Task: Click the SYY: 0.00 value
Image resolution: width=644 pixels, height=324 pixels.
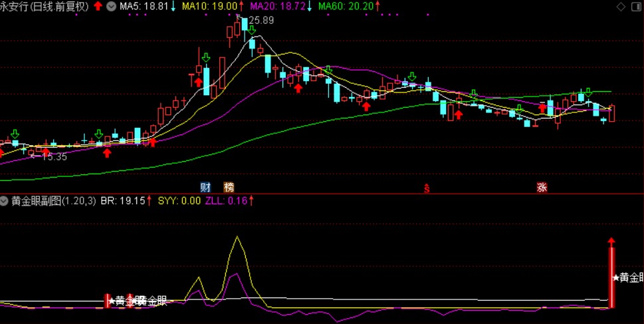Action: 179,201
